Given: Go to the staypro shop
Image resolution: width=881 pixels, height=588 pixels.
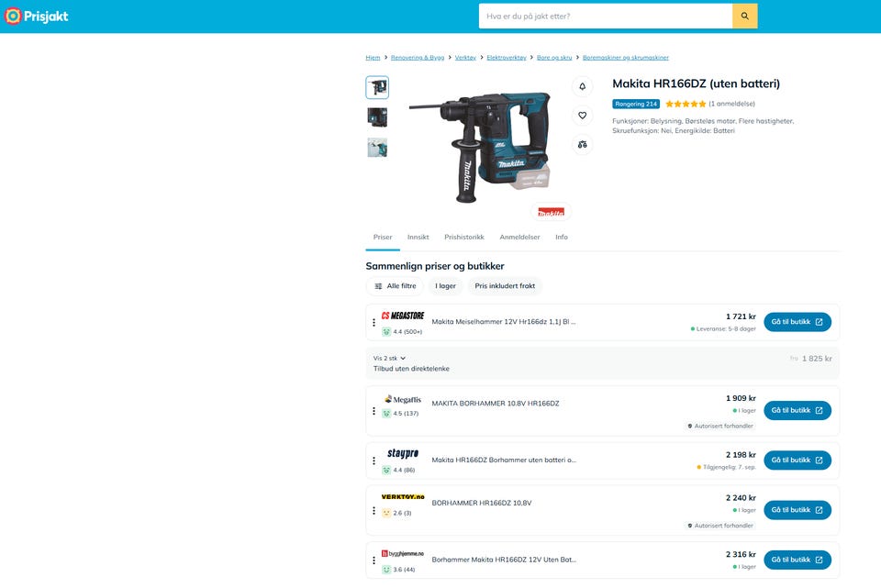Looking at the screenshot, I should [797, 460].
